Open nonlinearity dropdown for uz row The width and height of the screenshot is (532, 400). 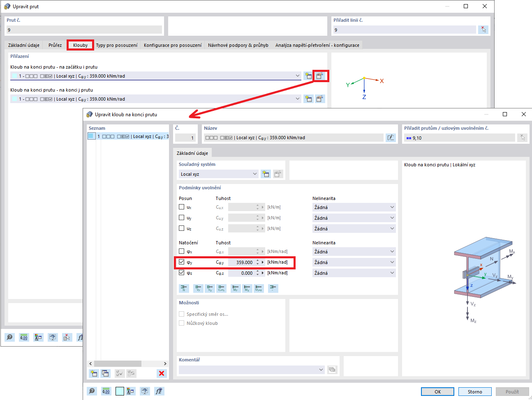[x=354, y=228]
